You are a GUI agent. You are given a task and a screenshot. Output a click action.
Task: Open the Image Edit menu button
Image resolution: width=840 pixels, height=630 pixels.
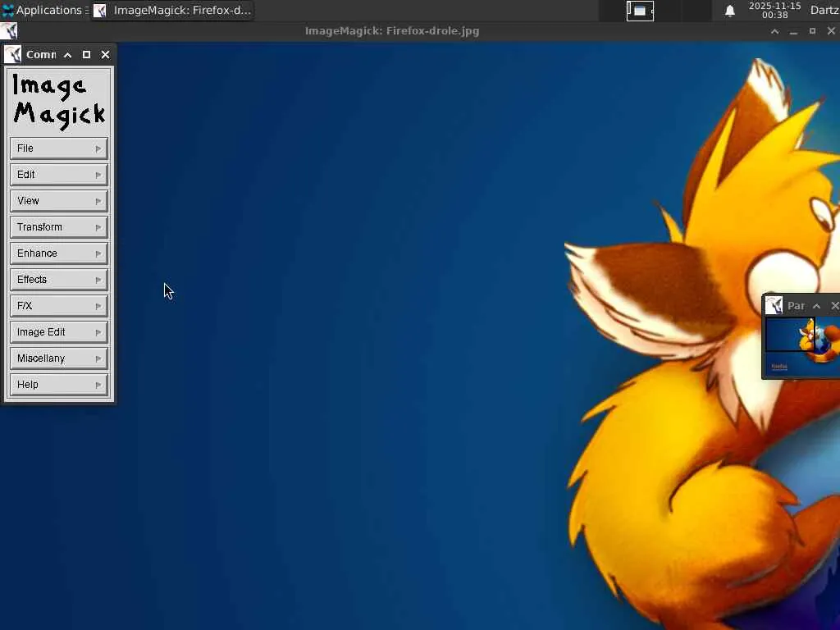59,332
